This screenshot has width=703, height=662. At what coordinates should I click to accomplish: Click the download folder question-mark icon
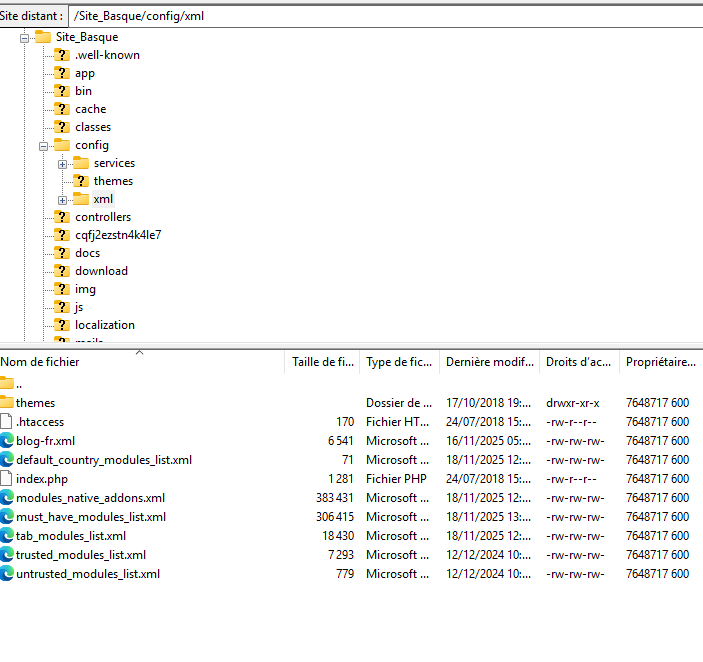[x=62, y=271]
